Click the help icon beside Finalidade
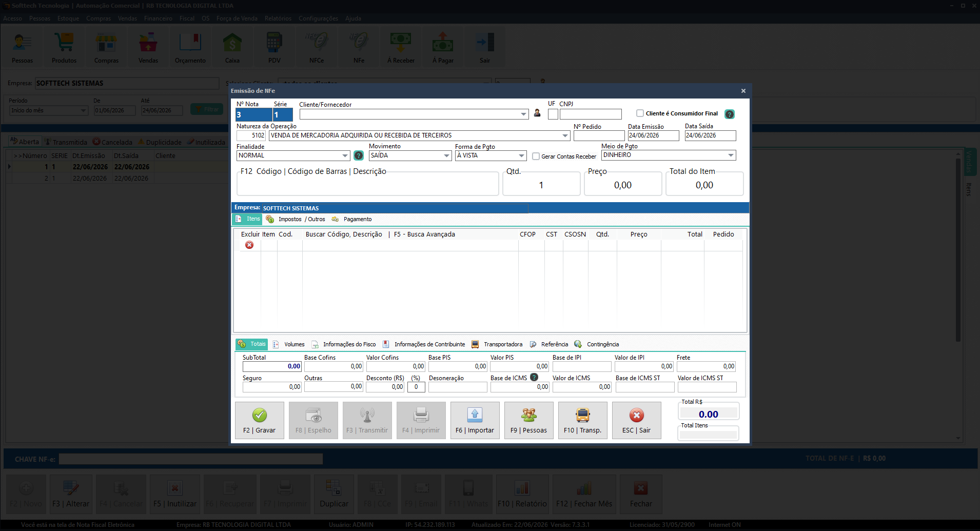 pos(359,155)
